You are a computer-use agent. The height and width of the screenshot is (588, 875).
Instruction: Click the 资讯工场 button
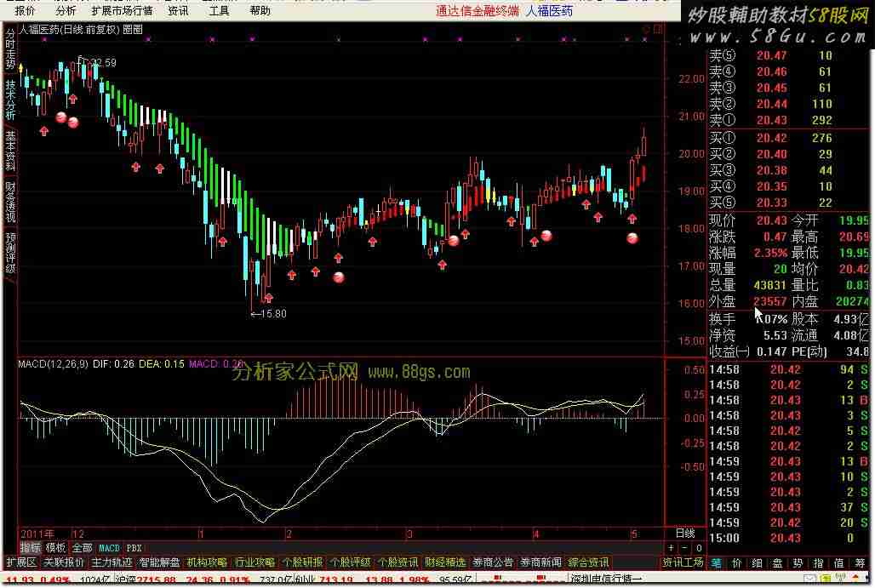(683, 562)
